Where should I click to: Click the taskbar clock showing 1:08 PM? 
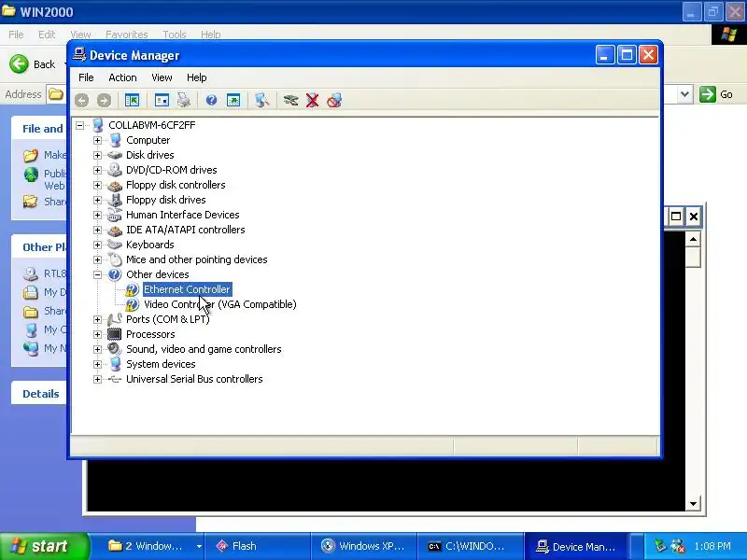click(712, 546)
